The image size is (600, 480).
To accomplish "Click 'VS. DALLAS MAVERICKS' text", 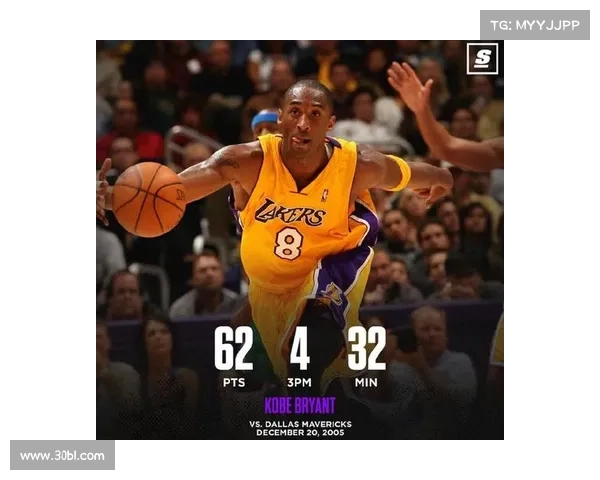I will tap(300, 424).
